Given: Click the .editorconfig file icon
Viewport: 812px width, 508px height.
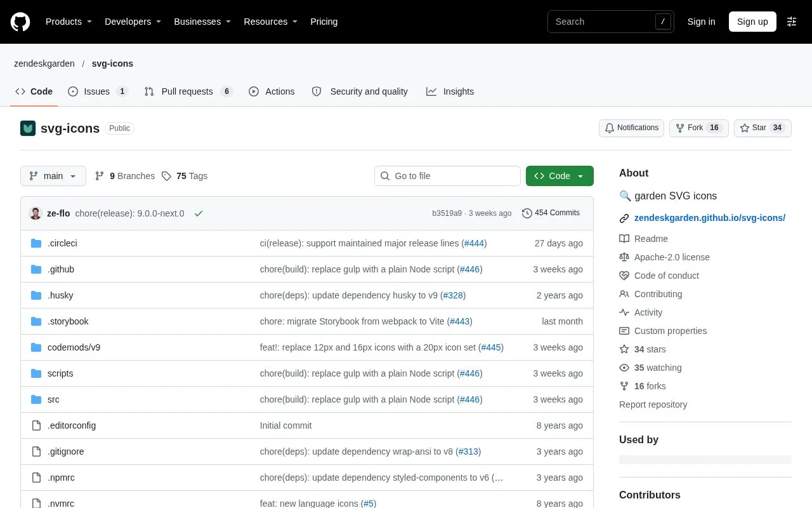Looking at the screenshot, I should 36,425.
